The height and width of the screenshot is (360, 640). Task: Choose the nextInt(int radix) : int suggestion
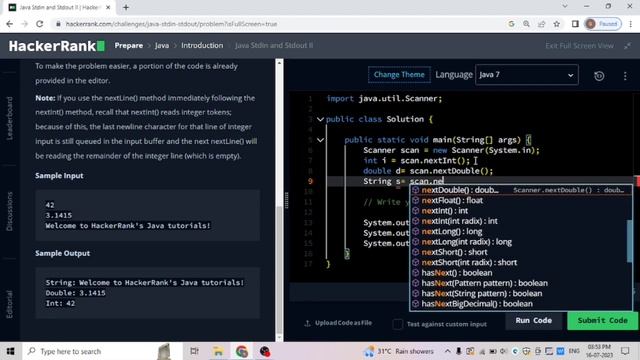(x=518, y=221)
